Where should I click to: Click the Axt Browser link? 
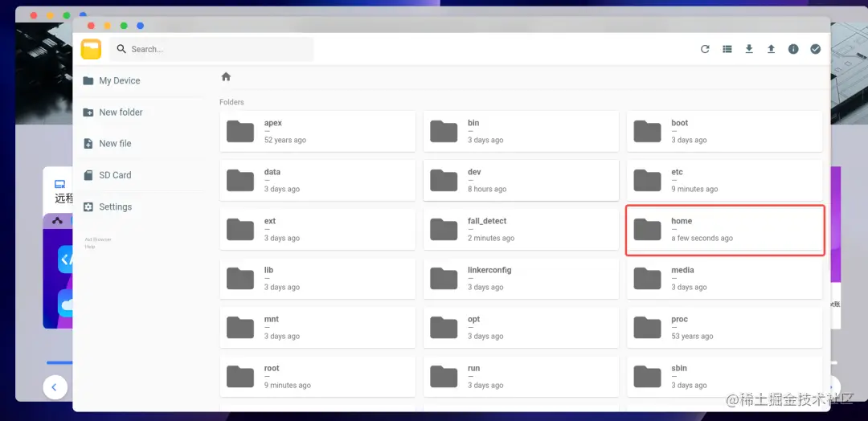point(98,239)
